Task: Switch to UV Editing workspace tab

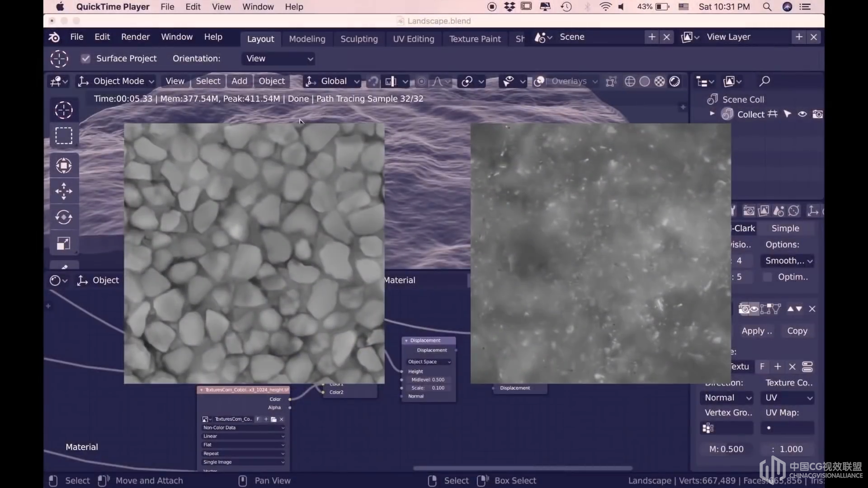Action: pos(414,39)
